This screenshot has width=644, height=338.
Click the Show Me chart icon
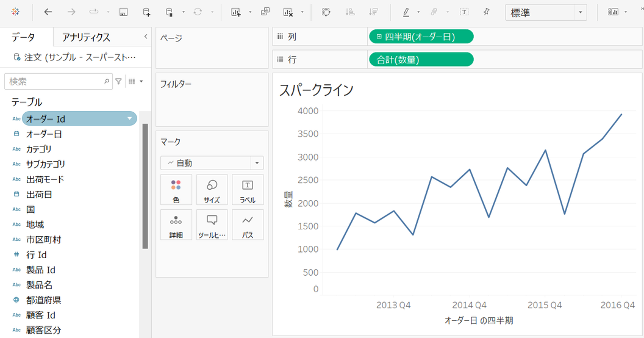pyautogui.click(x=613, y=12)
